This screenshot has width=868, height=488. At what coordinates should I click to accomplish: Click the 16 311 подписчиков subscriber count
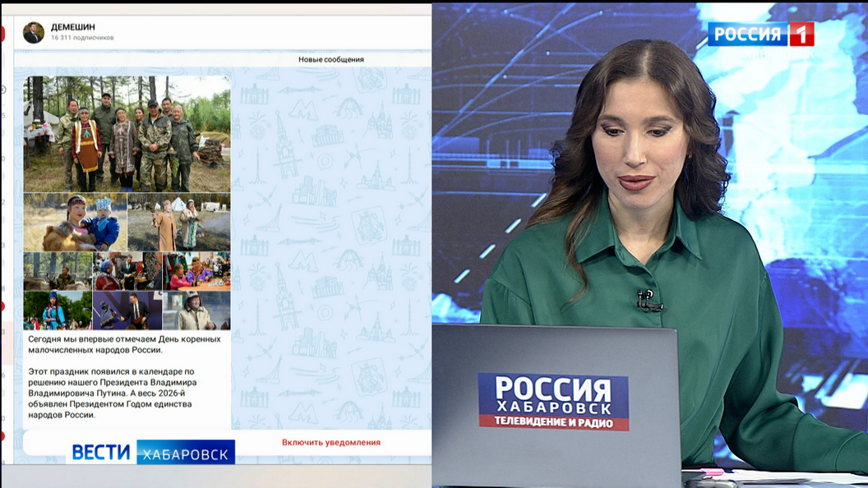coord(82,38)
